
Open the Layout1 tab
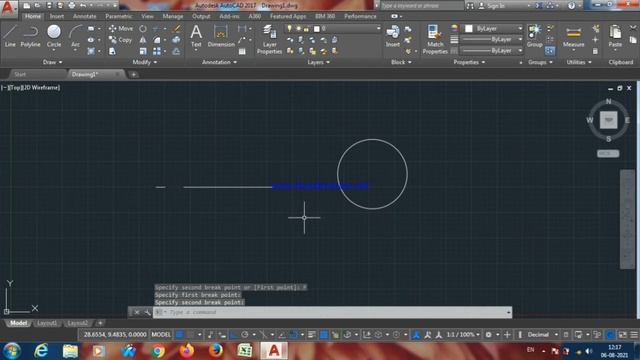tap(47, 323)
